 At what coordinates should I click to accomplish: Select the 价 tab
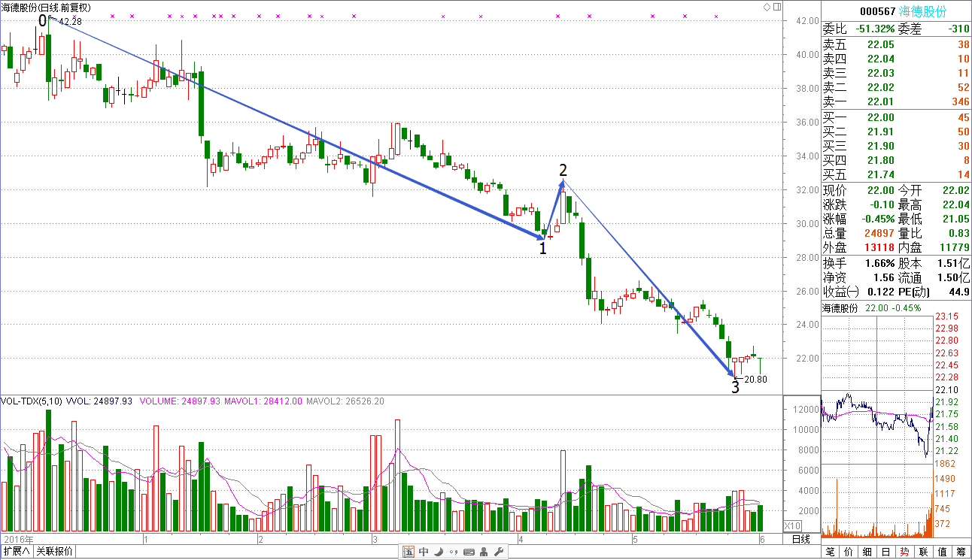[x=849, y=552]
